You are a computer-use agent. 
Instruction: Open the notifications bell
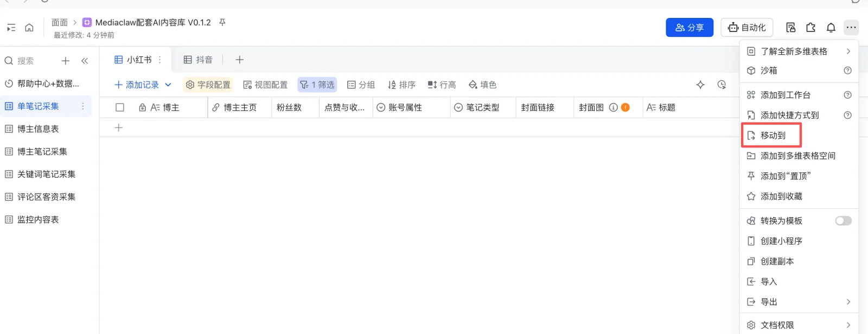(831, 28)
